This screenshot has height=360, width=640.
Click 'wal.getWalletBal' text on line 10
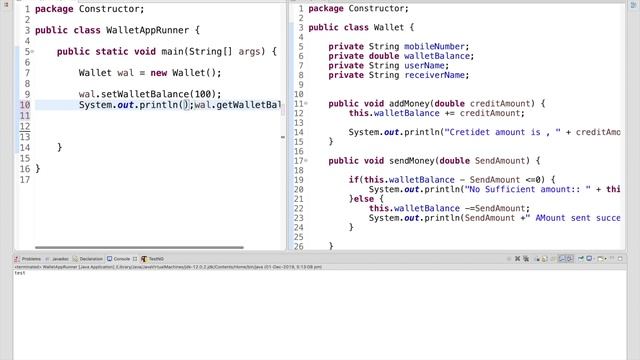[237, 105]
